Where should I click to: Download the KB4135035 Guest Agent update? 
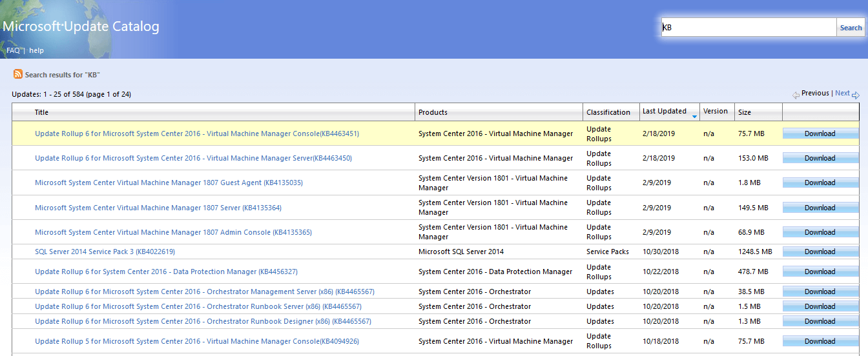820,183
